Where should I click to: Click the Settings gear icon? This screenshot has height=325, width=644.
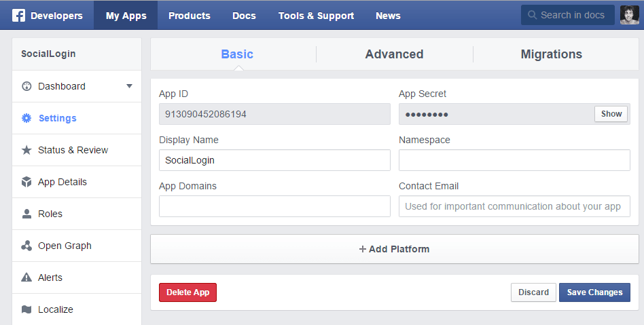pos(26,118)
